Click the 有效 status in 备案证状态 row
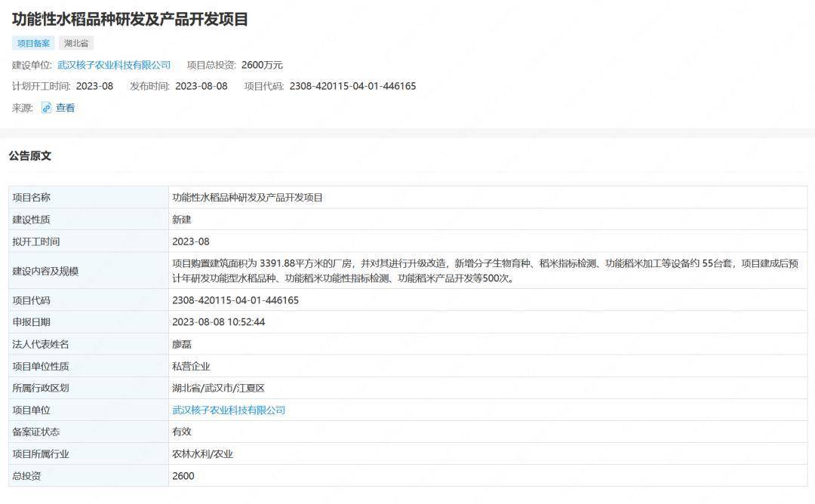 (x=182, y=432)
